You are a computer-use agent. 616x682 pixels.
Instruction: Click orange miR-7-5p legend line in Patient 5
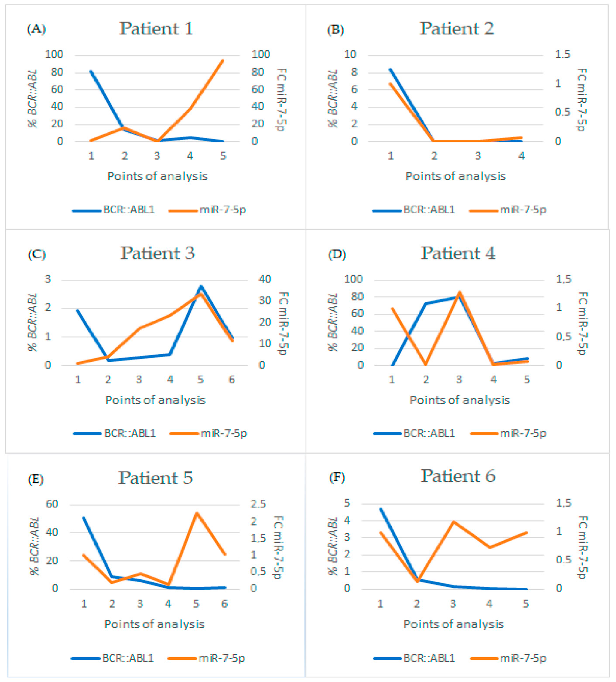pyautogui.click(x=182, y=658)
